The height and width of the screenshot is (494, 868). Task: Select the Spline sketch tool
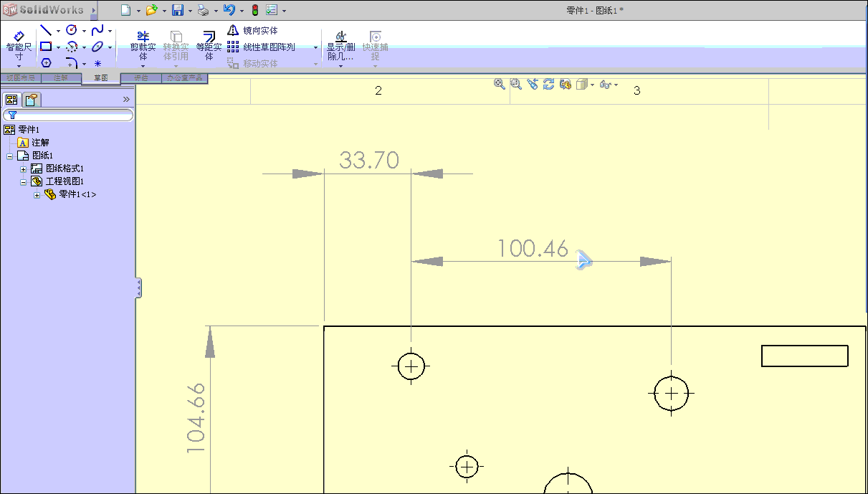(97, 30)
